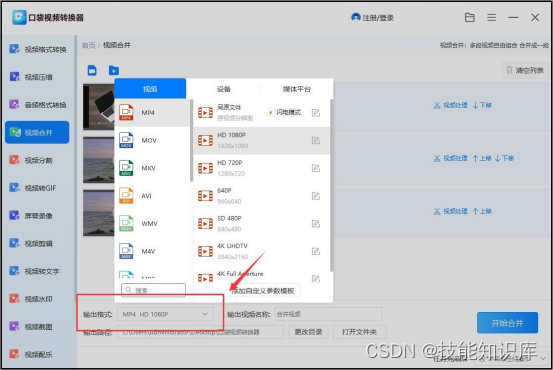
Task: Choose the 640P resolution
Action: (262, 196)
